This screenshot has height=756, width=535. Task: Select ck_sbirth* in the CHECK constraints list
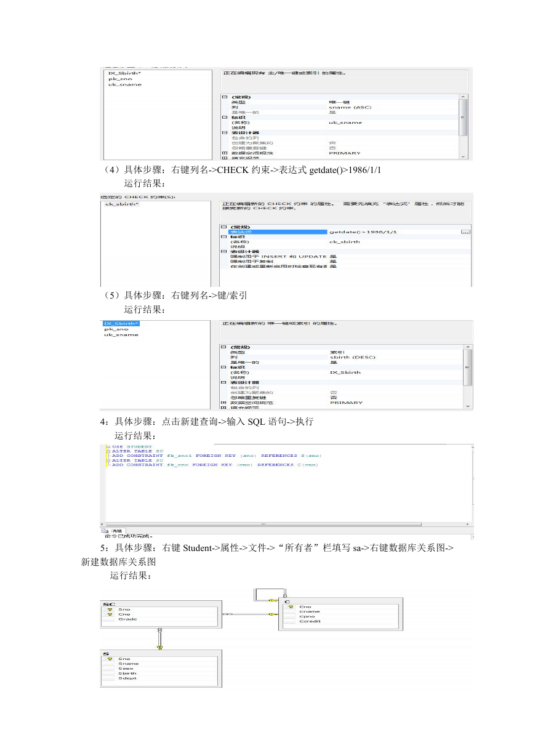pyautogui.click(x=123, y=204)
